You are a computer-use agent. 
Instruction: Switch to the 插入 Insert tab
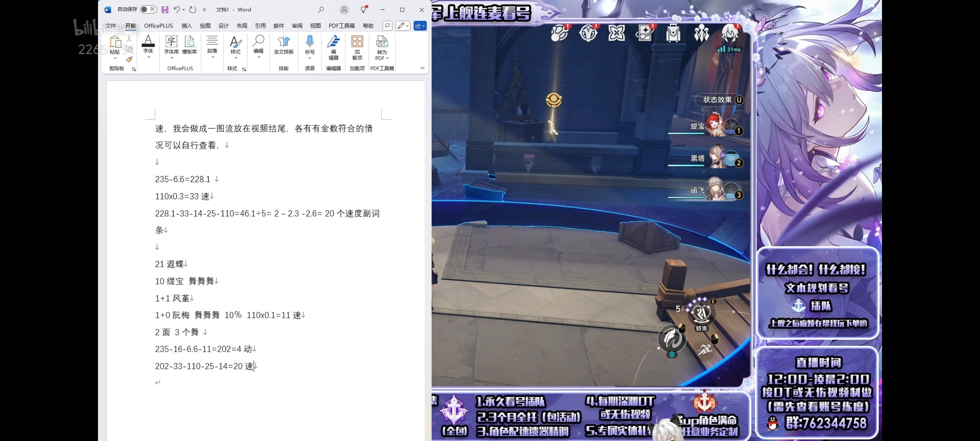click(x=187, y=26)
